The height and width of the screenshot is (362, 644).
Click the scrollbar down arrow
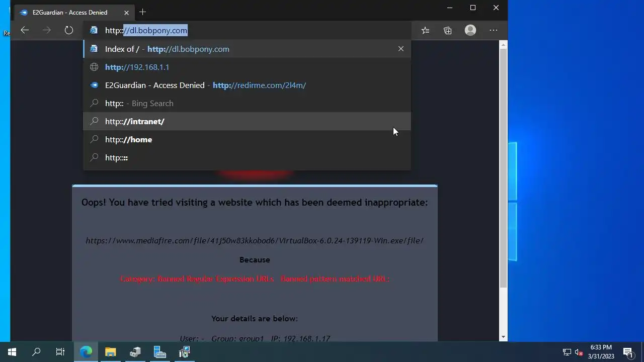coord(503,337)
